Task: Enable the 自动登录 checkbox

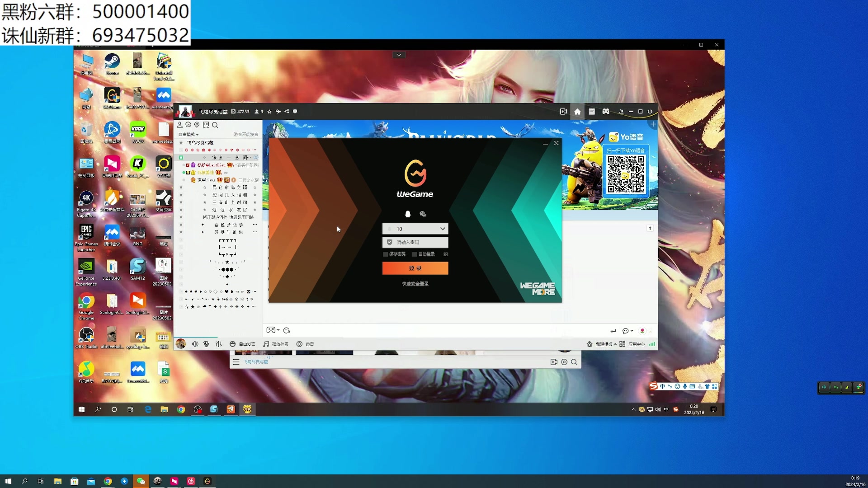Action: point(415,254)
